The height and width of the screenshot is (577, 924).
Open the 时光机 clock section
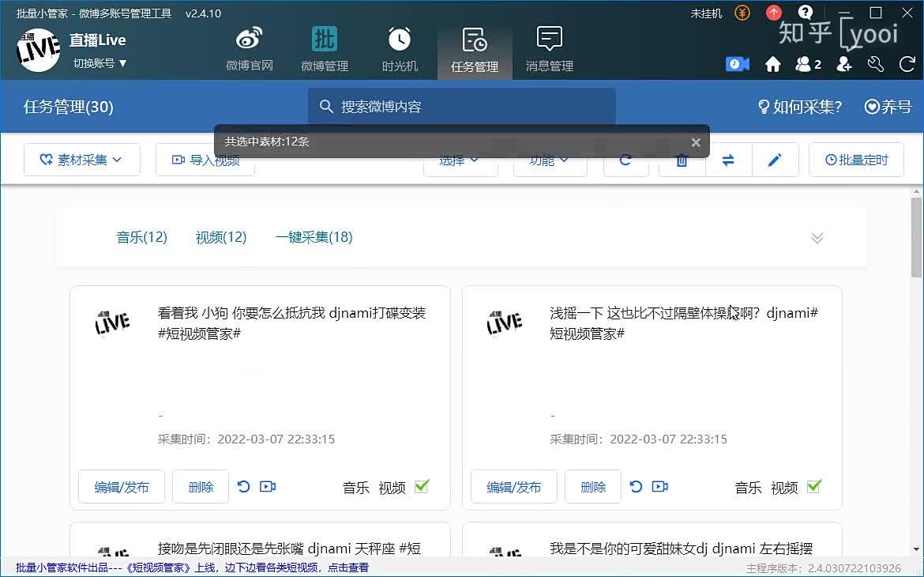click(400, 50)
